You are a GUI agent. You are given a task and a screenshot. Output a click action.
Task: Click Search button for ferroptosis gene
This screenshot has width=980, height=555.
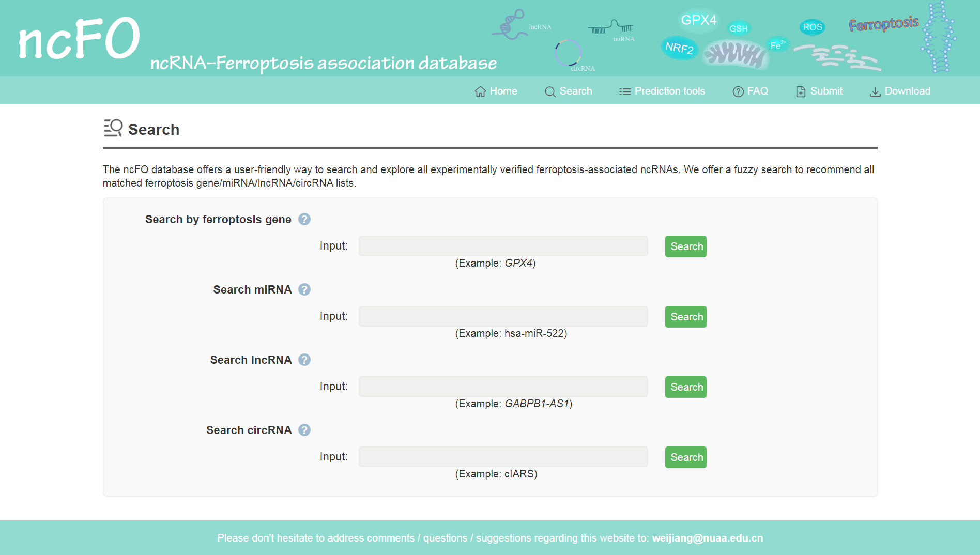(x=686, y=246)
